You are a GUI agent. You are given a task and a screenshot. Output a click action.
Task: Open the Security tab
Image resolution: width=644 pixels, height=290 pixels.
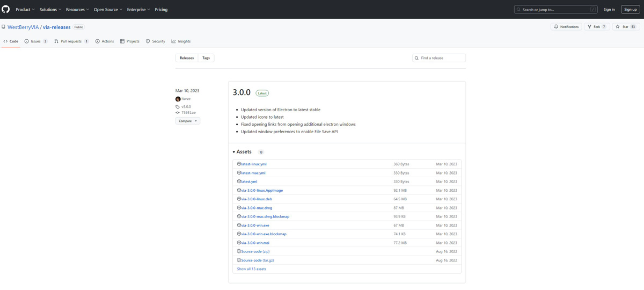click(x=156, y=41)
